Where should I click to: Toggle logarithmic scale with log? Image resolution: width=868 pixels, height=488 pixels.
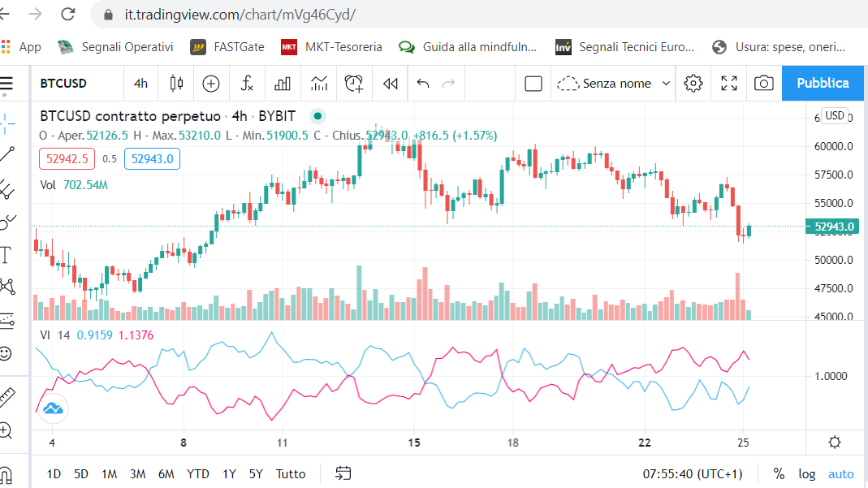(806, 473)
